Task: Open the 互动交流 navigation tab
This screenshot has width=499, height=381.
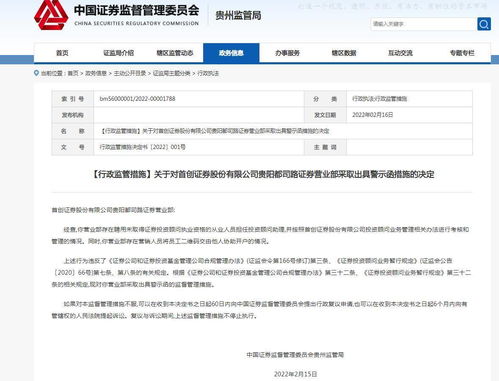Action: point(400,53)
